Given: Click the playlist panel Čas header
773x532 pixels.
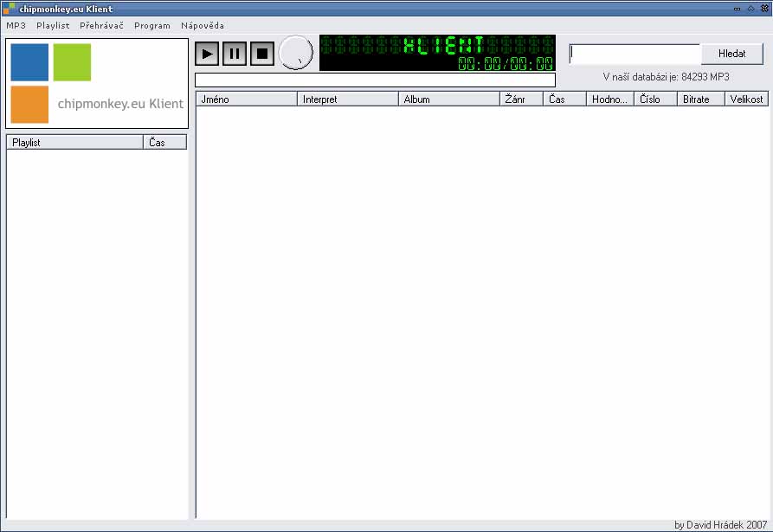Looking at the screenshot, I should tap(165, 143).
